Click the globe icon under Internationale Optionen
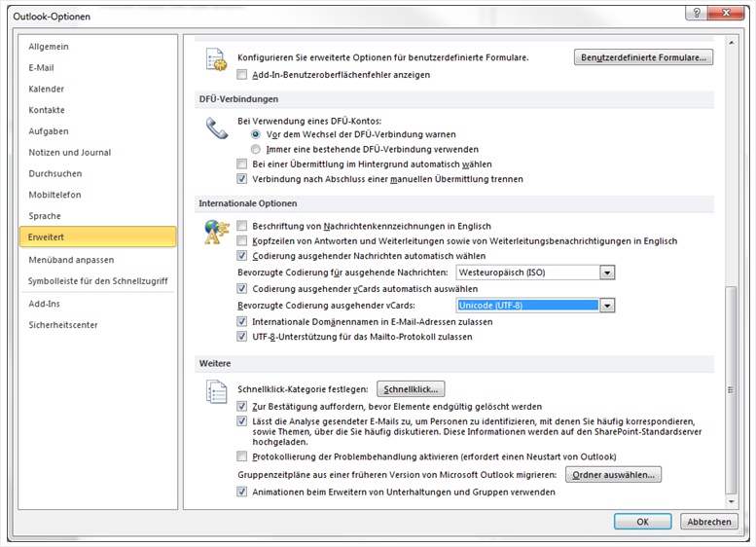 217,232
